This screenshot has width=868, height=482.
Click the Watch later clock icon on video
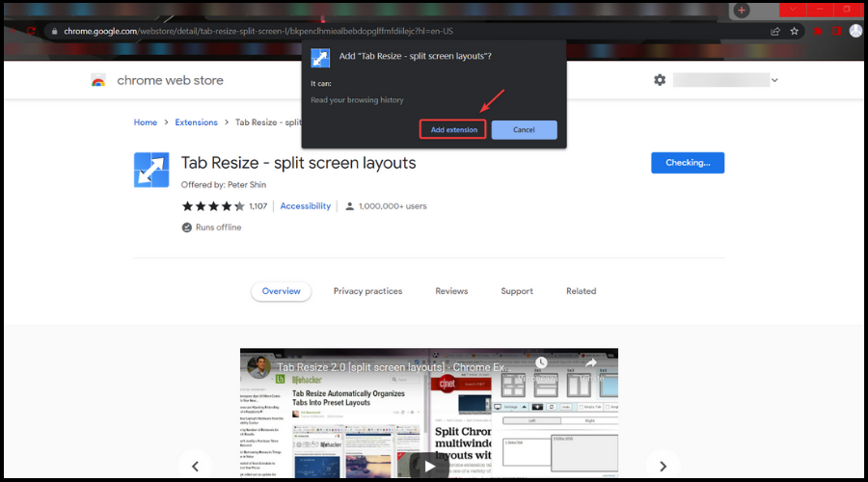[x=541, y=363]
